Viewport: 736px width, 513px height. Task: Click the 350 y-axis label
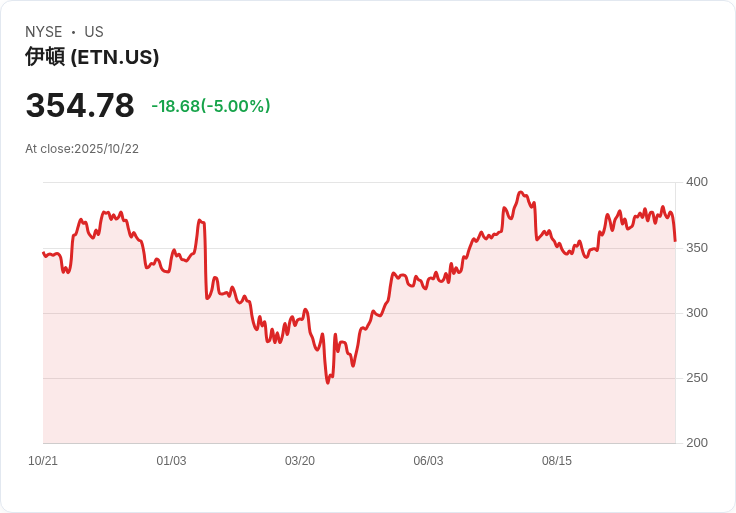pos(697,247)
